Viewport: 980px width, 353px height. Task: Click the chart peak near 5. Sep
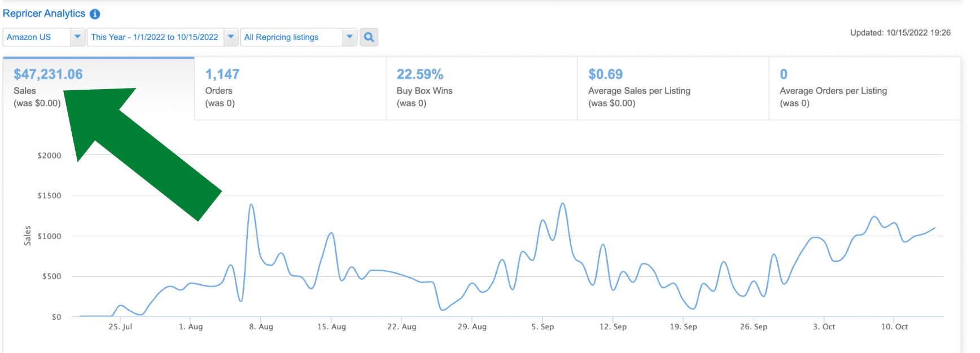coord(562,204)
